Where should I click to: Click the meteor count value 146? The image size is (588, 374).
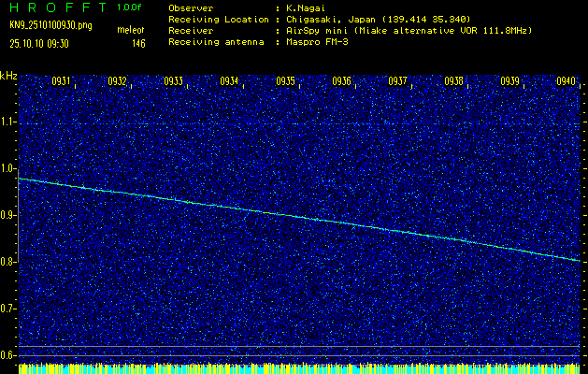(138, 44)
